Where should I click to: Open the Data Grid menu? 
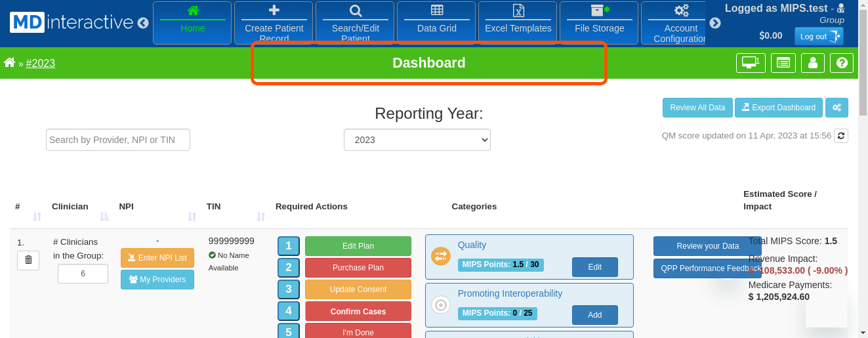(x=436, y=23)
